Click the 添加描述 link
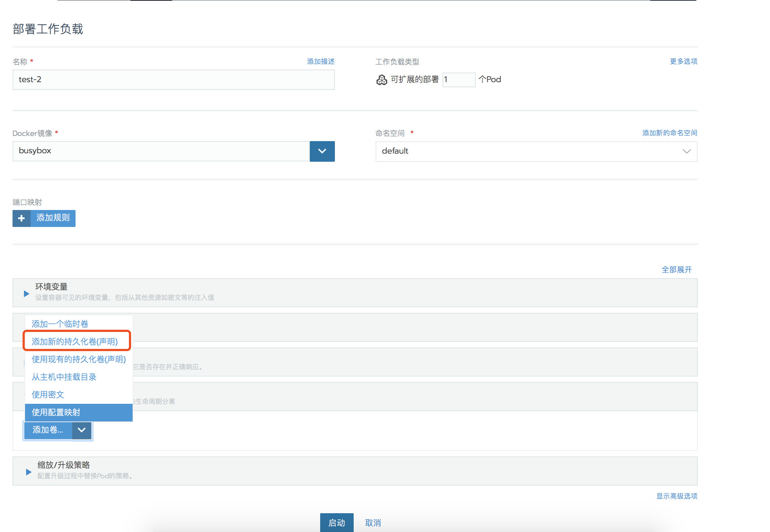The width and height of the screenshot is (770, 532). pyautogui.click(x=321, y=62)
